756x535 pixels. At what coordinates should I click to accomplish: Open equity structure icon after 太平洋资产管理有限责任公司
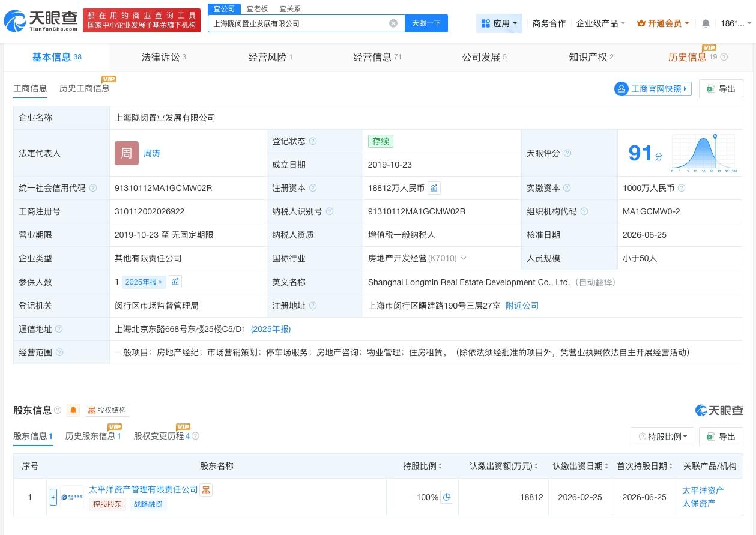(206, 489)
